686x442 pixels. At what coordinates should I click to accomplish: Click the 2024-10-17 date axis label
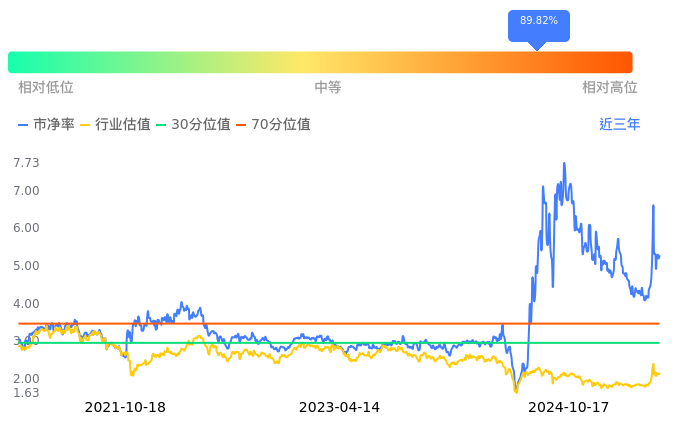pos(568,408)
